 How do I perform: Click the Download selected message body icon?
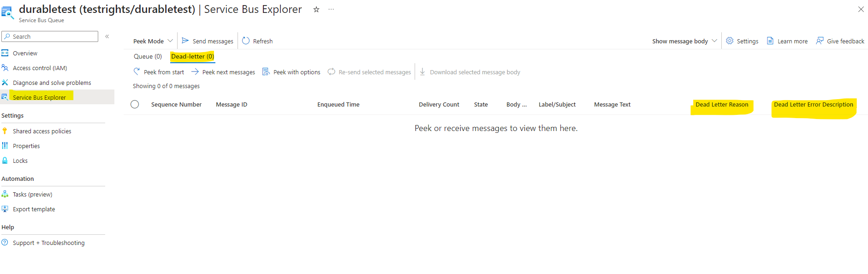pos(422,71)
